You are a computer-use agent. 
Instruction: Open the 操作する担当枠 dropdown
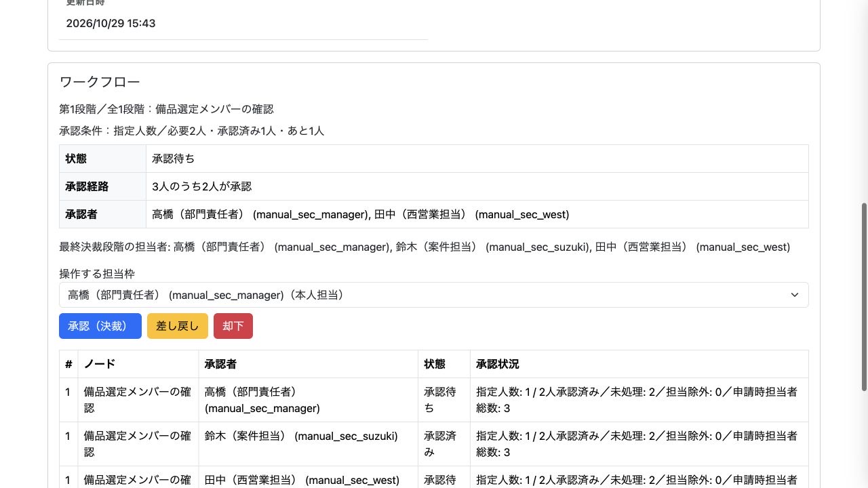434,295
